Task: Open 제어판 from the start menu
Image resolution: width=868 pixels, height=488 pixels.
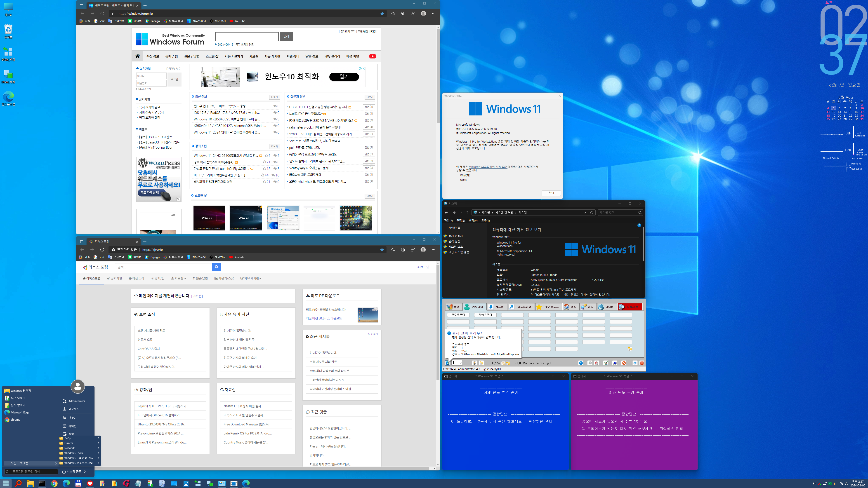Action: tap(70, 426)
